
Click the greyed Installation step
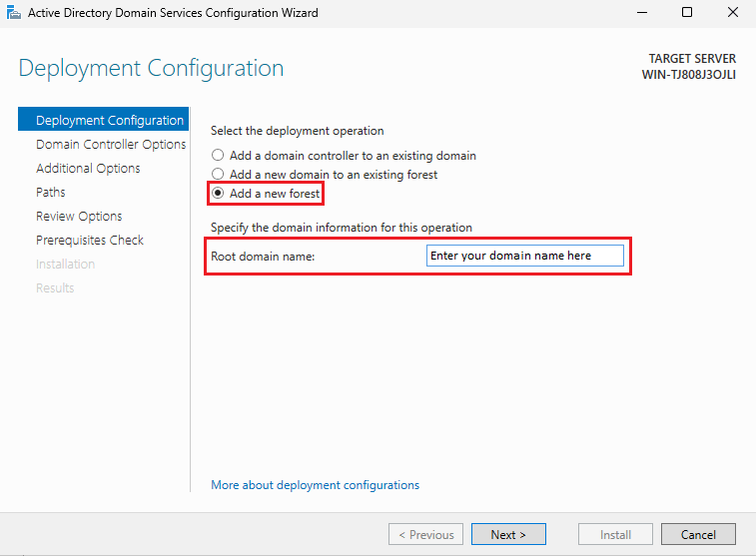(66, 265)
